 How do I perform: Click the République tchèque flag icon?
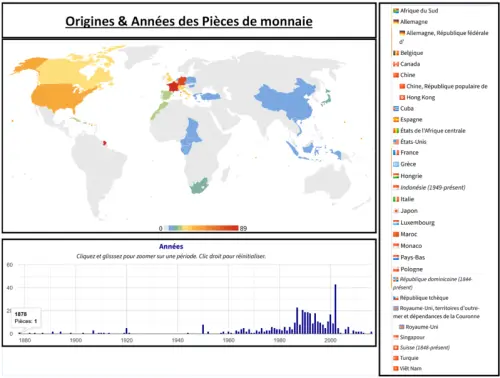click(396, 298)
